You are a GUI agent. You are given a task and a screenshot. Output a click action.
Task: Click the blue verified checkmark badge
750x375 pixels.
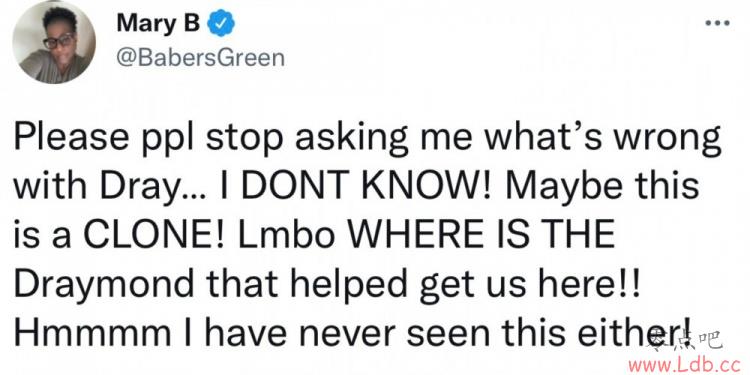[x=220, y=24]
